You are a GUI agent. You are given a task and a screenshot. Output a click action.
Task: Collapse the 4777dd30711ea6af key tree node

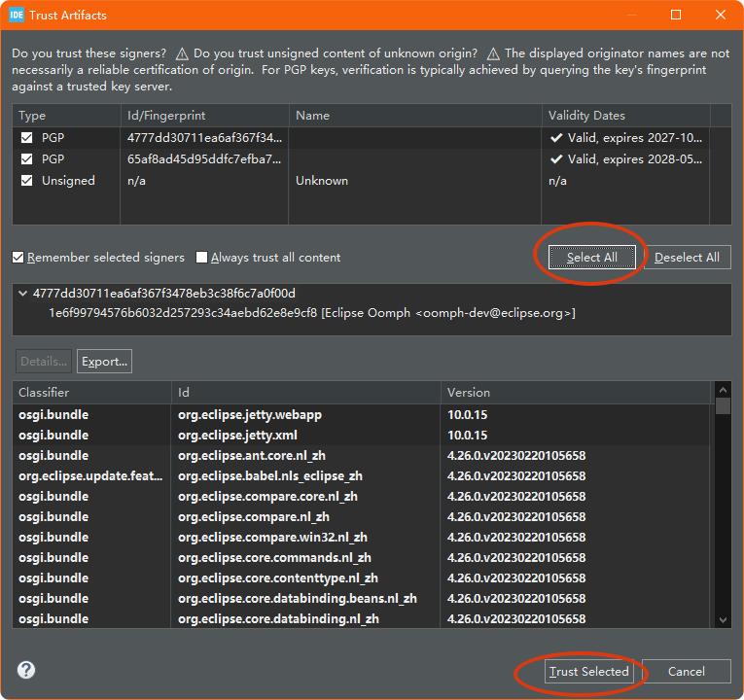[x=22, y=294]
